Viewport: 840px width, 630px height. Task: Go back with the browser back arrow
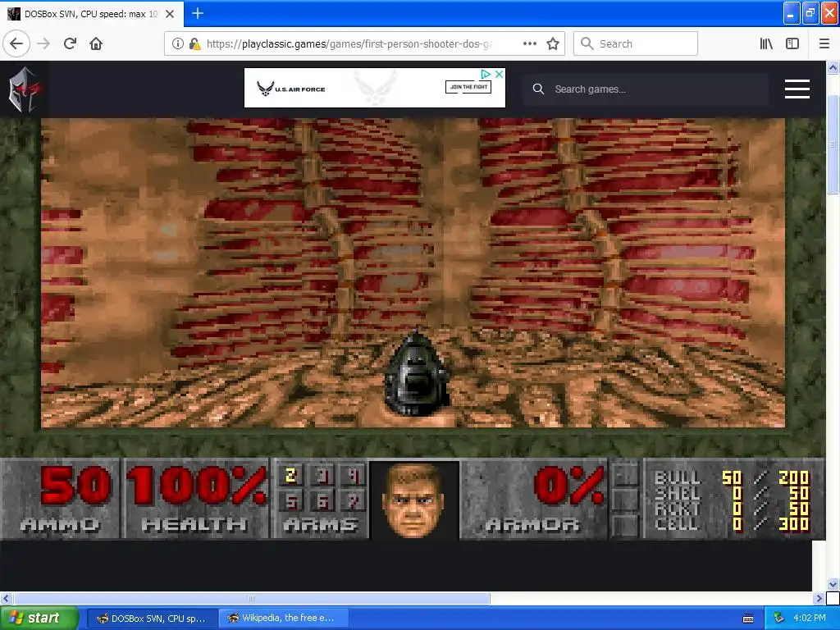coord(16,44)
